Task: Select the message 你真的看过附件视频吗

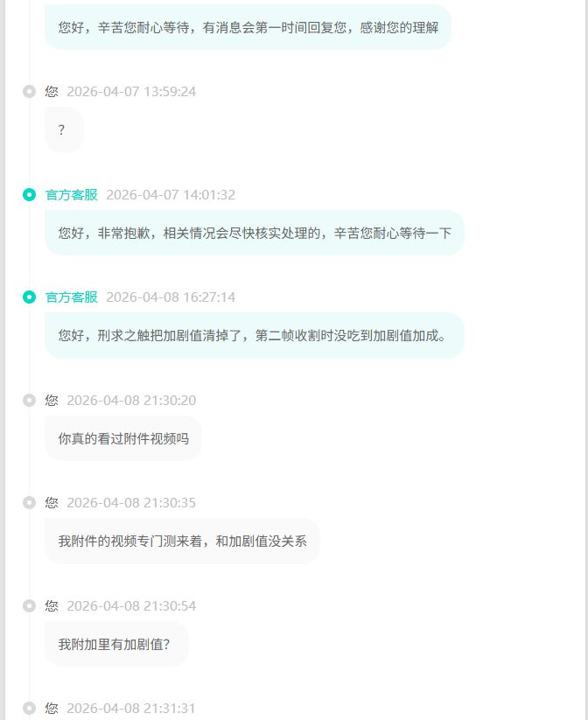Action: click(123, 438)
